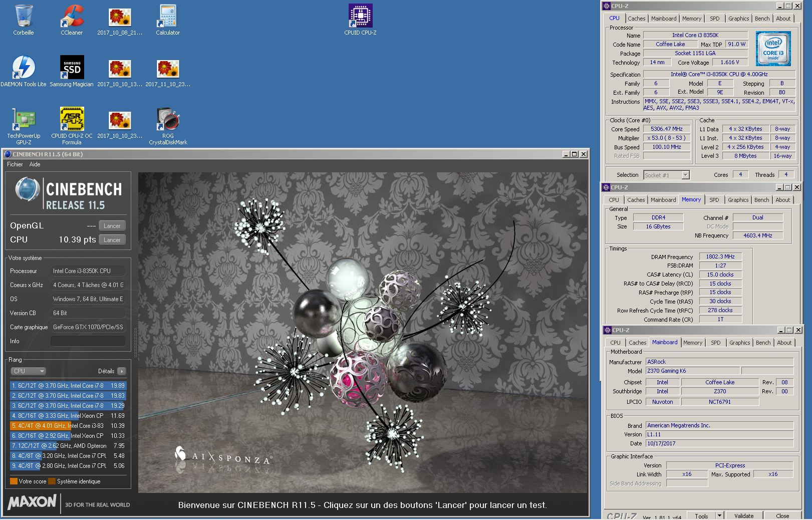Open Bench tab in CPU-Z processor window

[762, 19]
